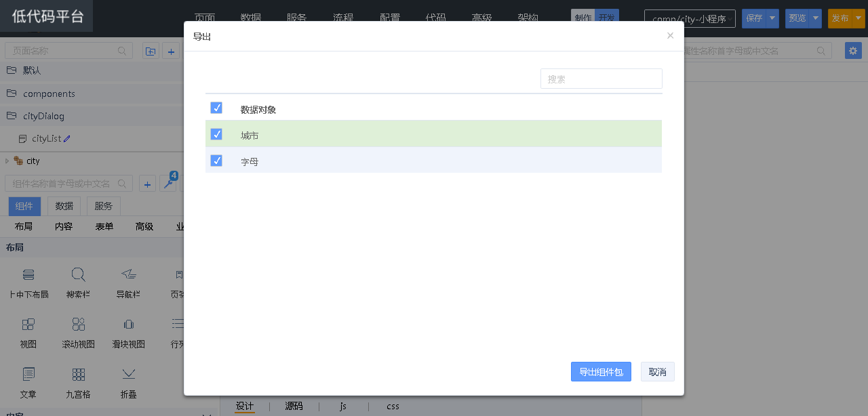Screen dimensions: 868x416
Task: Click the settings gear icon at top right
Action: tap(853, 51)
